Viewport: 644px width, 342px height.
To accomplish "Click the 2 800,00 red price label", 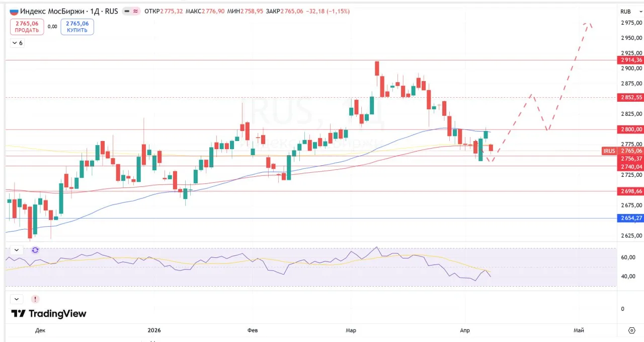I will tap(630, 129).
